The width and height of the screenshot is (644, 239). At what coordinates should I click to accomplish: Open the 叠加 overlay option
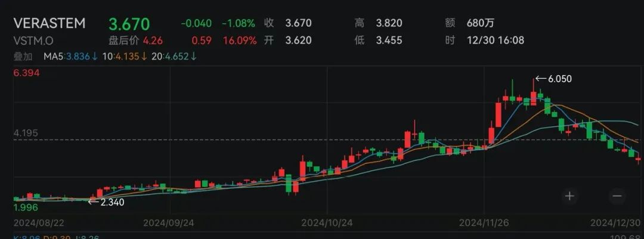pyautogui.click(x=23, y=57)
